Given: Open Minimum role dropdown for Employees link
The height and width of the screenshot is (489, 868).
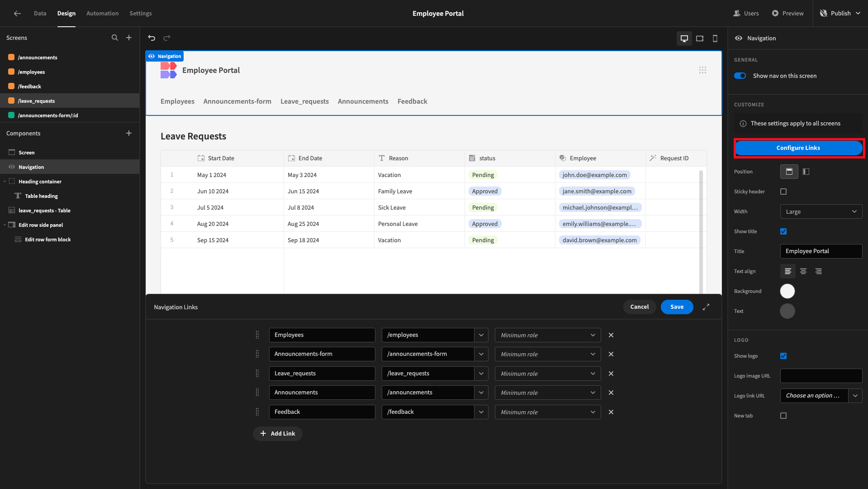Looking at the screenshot, I should click(x=548, y=335).
